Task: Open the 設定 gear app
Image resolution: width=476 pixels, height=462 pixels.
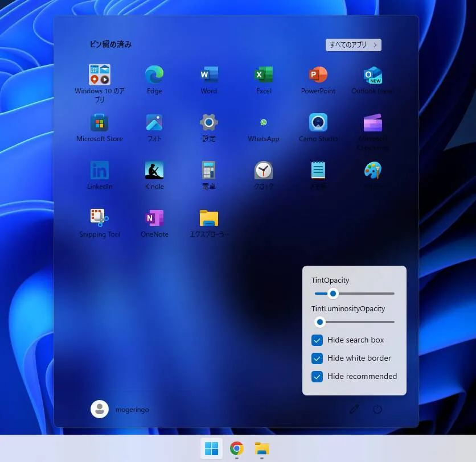Action: 209,127
